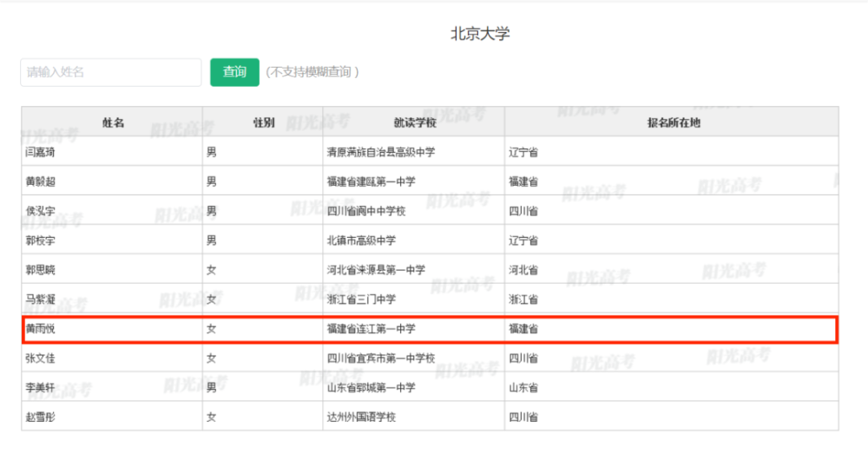Click school cell 北镇市高级中学
Viewport: 868px width, 454px height.
361,240
